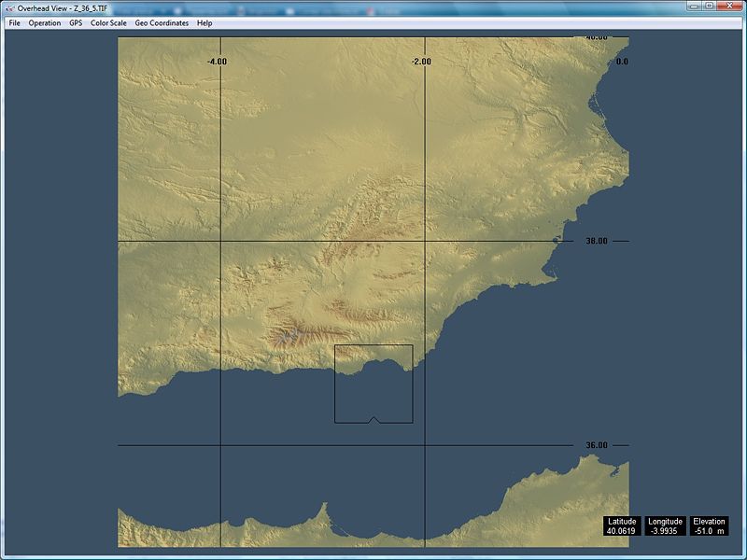Click the notch marker on selection rectangle
Viewport: 747px width, 560px height.
(373, 419)
